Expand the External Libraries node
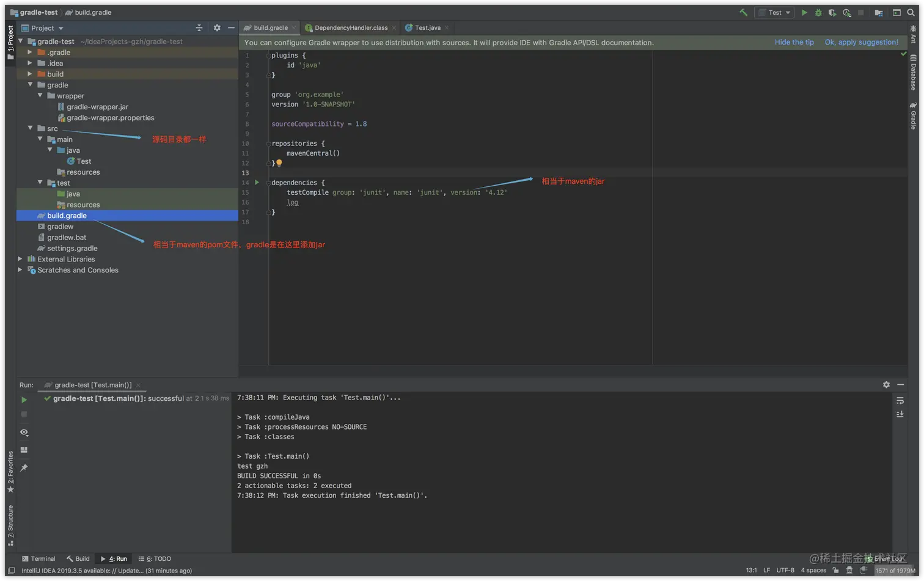 (x=20, y=259)
